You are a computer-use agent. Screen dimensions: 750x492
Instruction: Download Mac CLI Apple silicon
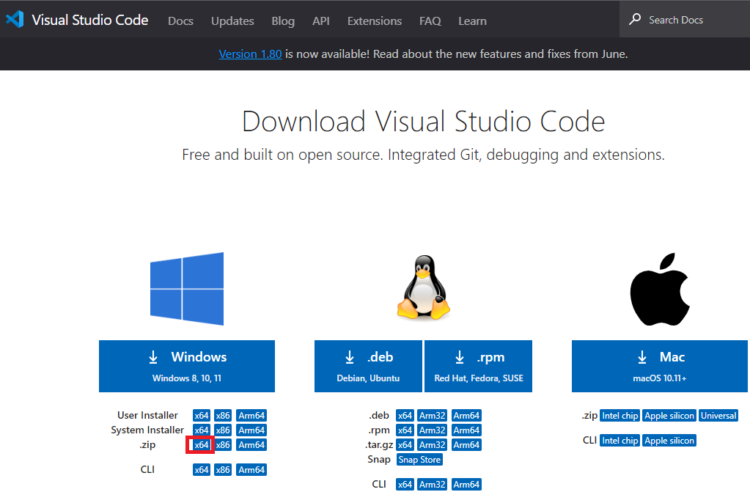(669, 440)
